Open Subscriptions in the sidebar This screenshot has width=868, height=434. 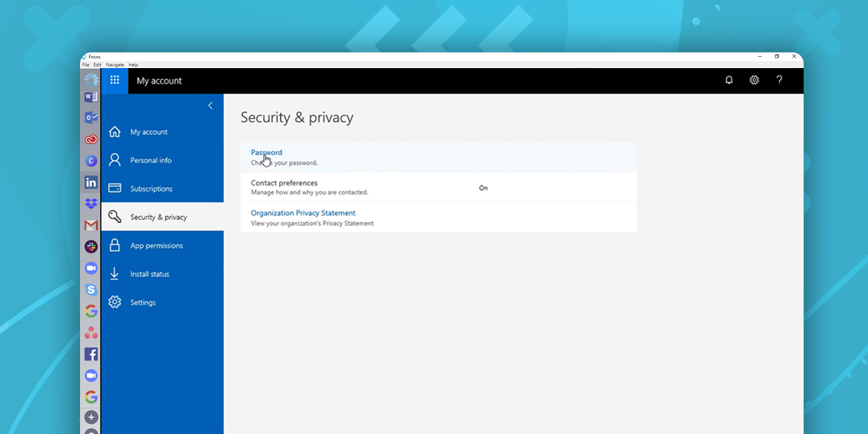[x=162, y=189]
